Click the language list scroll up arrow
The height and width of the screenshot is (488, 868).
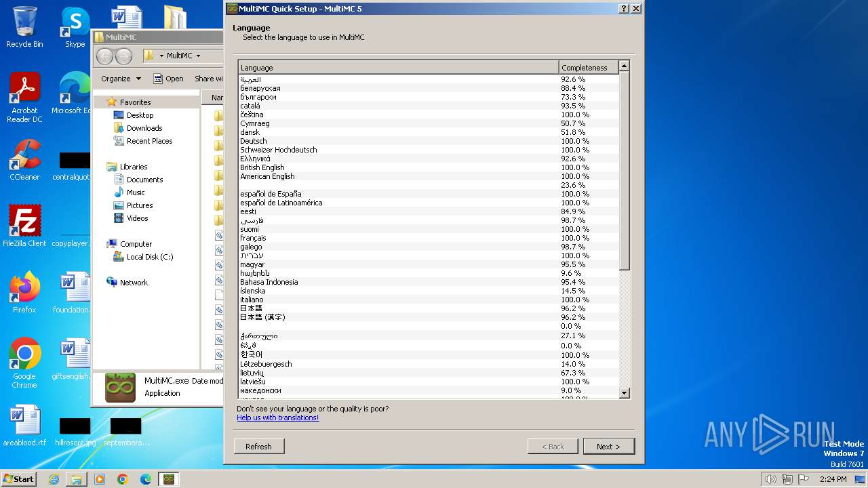point(625,66)
